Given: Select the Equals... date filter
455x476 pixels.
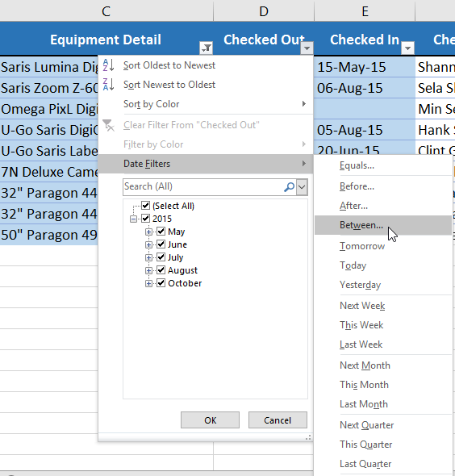Looking at the screenshot, I should [x=383, y=165].
